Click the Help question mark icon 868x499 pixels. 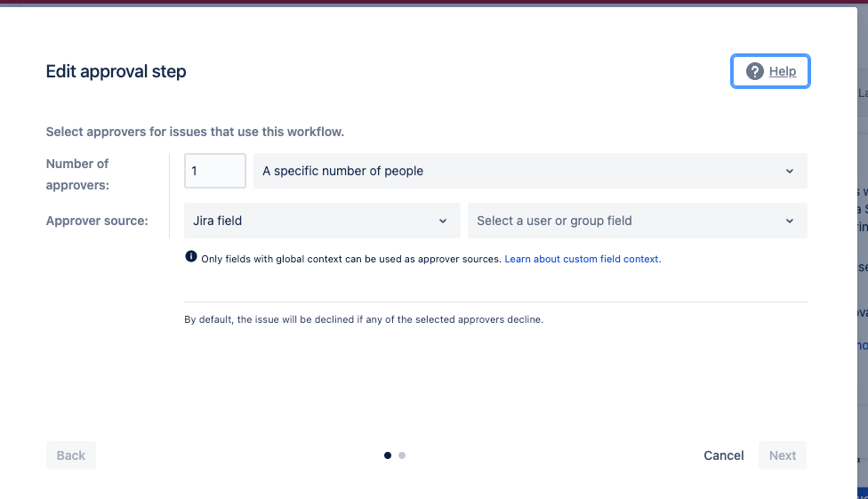(754, 71)
